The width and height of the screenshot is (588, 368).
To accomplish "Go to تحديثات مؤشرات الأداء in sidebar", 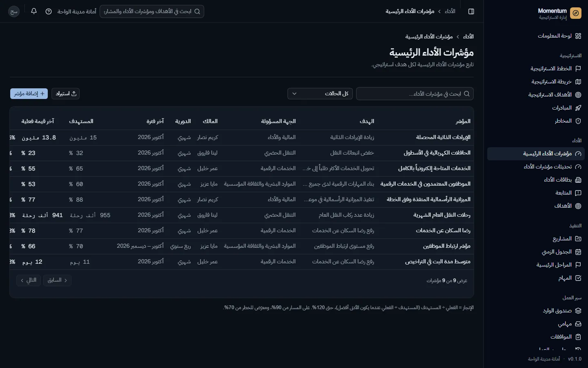I will point(536,167).
